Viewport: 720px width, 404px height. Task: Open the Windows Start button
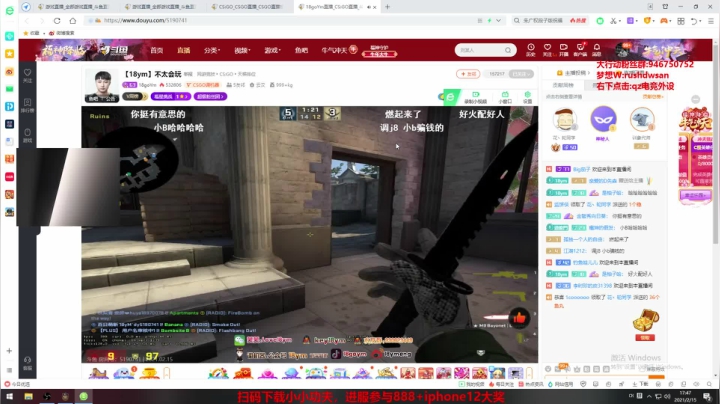[x=9, y=397]
